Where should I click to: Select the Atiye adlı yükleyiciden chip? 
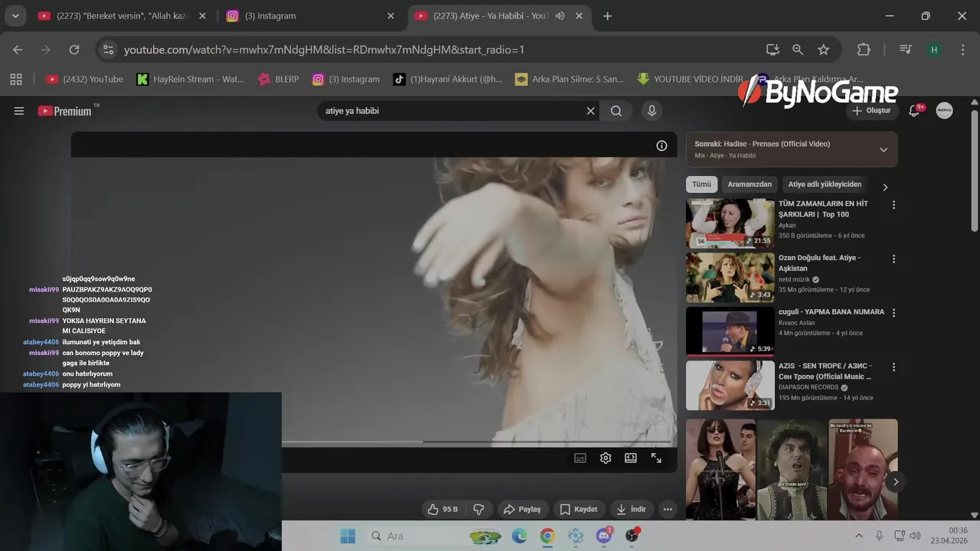tap(825, 184)
